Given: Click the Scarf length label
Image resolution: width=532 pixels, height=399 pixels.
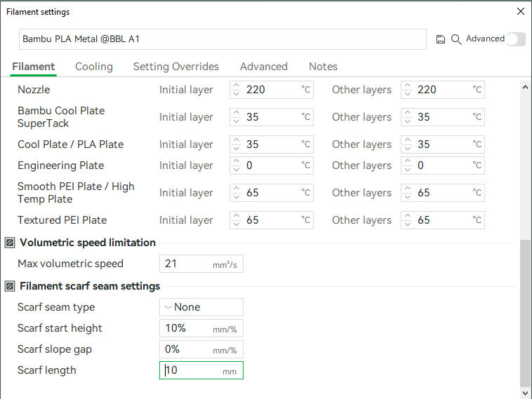Looking at the screenshot, I should tap(47, 370).
